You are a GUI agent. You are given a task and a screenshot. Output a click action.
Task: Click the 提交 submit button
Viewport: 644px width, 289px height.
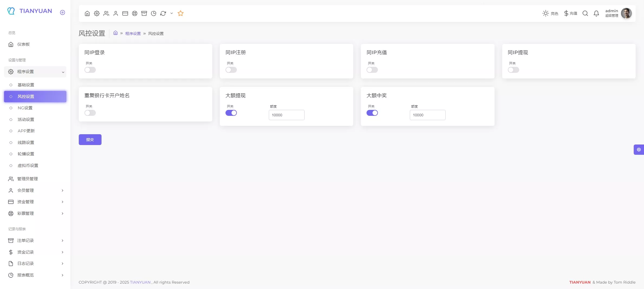pyautogui.click(x=90, y=140)
